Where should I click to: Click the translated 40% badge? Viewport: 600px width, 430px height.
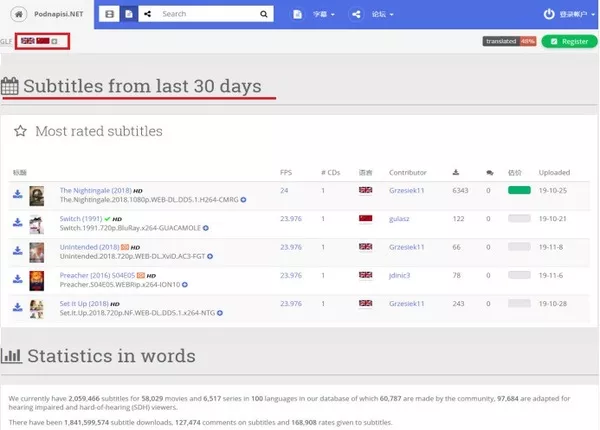(x=509, y=41)
